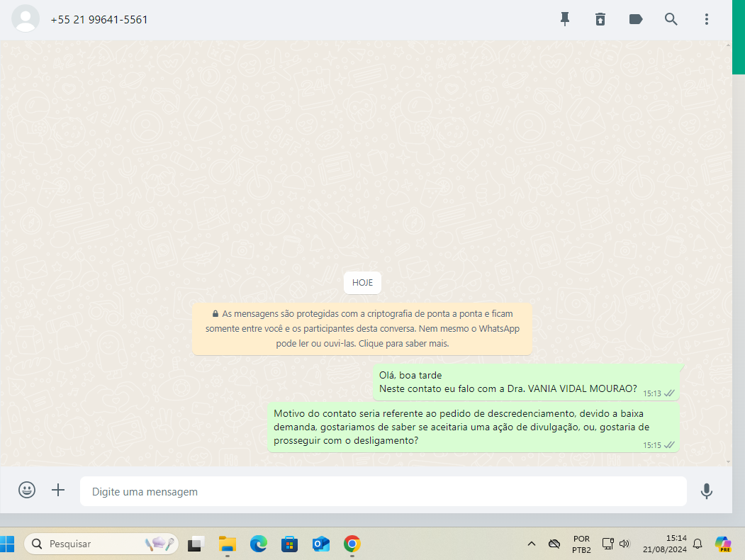Image resolution: width=745 pixels, height=560 pixels.
Task: Open Task View on the taskbar
Action: click(195, 544)
